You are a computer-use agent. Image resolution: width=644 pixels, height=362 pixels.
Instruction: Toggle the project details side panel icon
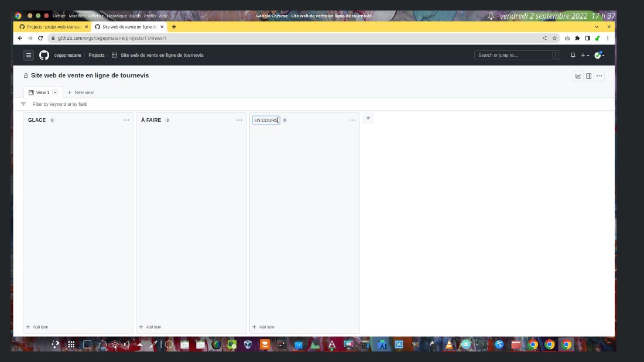coord(588,76)
